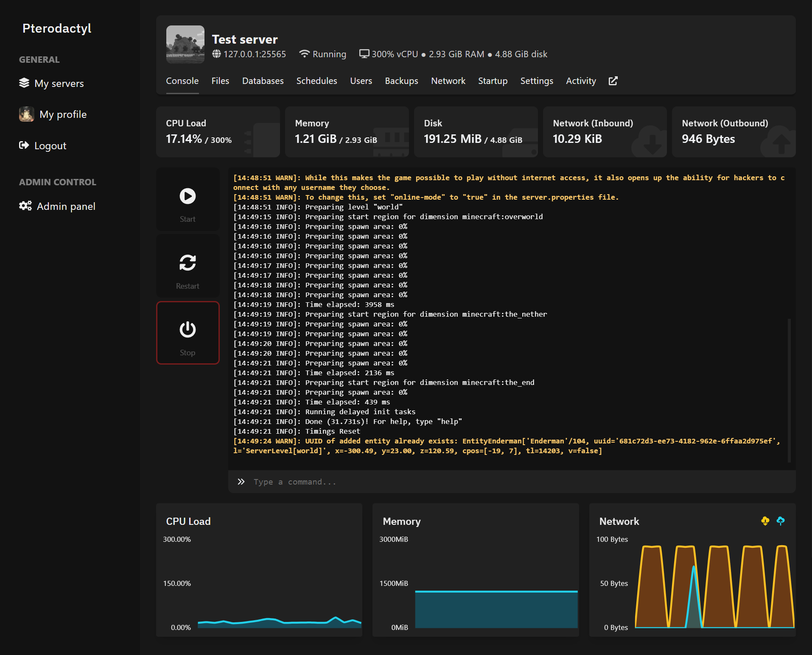This screenshot has height=655, width=812.
Task: Click the profile avatar next to My profile
Action: pos(26,114)
